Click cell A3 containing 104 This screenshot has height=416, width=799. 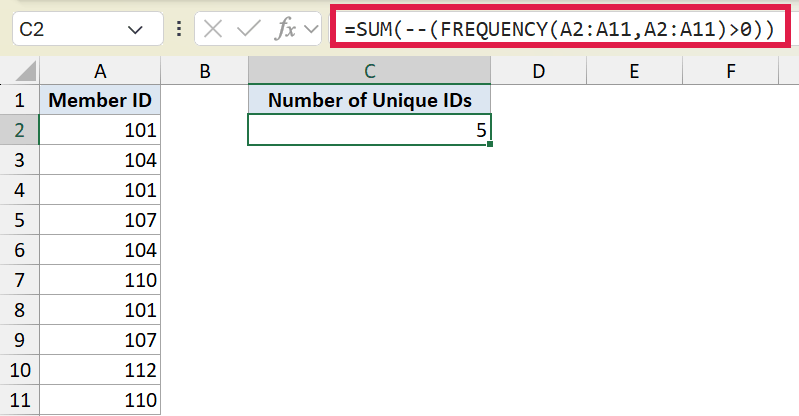pos(100,160)
